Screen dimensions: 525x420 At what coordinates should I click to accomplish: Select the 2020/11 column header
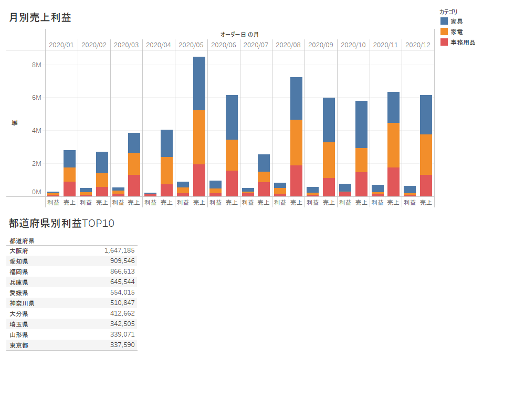coord(385,45)
